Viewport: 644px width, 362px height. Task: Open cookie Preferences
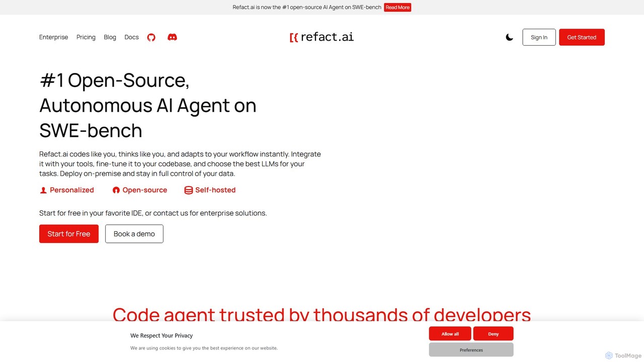[x=471, y=350]
